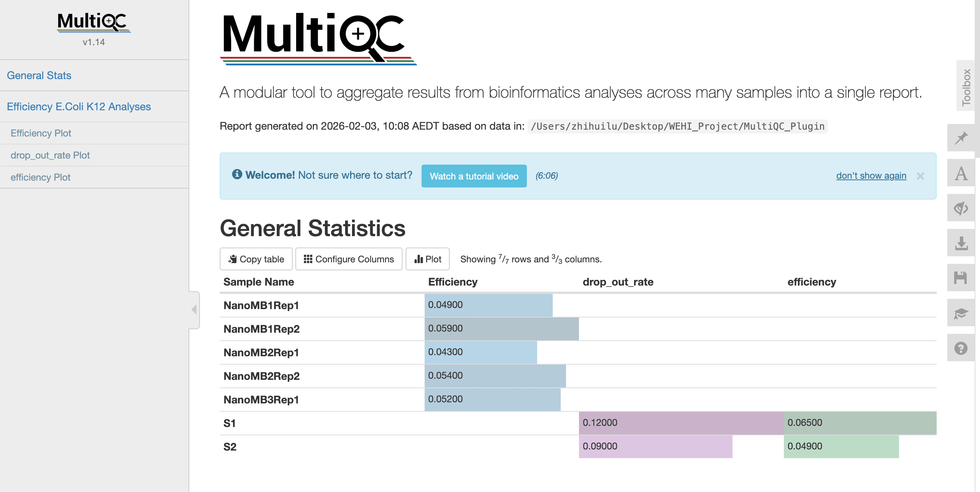This screenshot has width=980, height=492.
Task: Open the save settings disk tool
Action: [961, 278]
